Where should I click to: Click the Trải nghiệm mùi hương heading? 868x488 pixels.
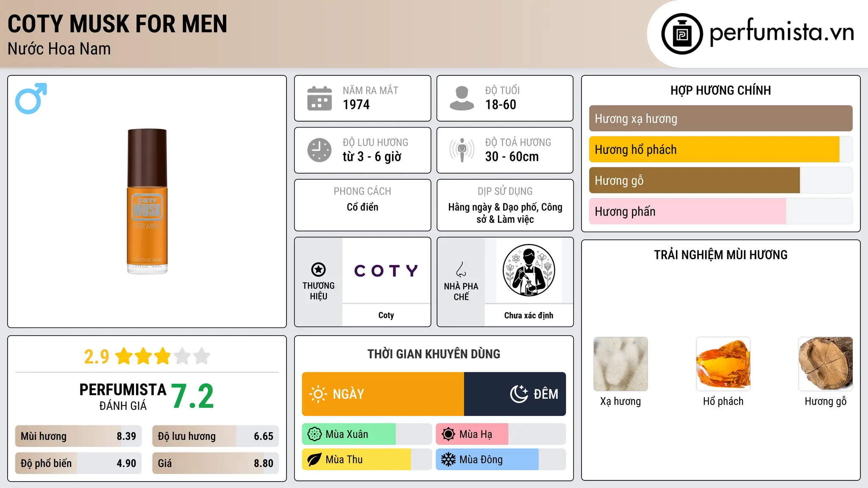click(721, 255)
